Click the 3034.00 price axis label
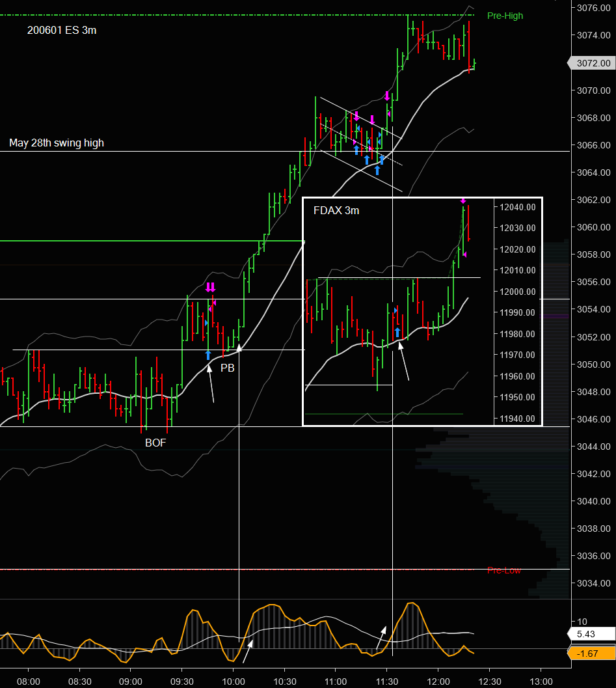This screenshot has height=688, width=616. [x=594, y=583]
